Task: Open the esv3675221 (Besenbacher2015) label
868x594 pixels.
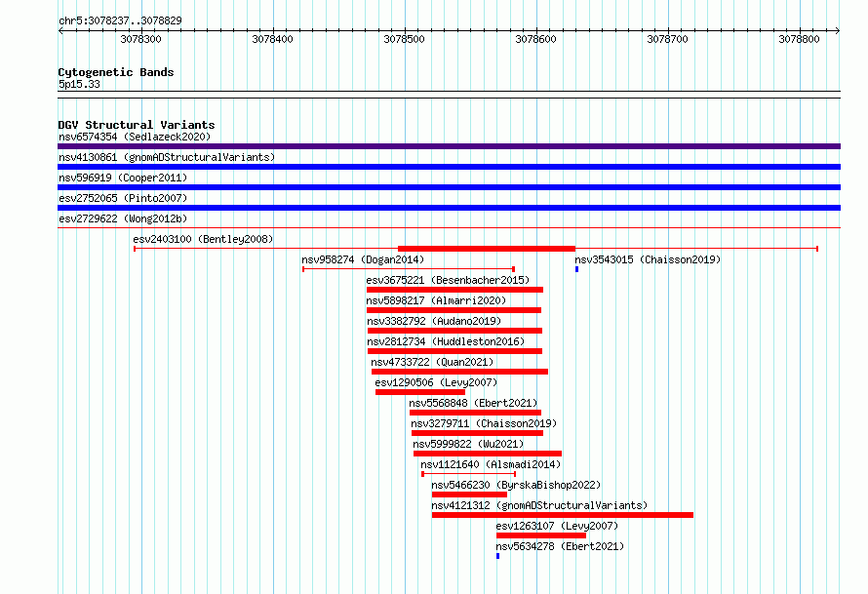Action: (448, 280)
